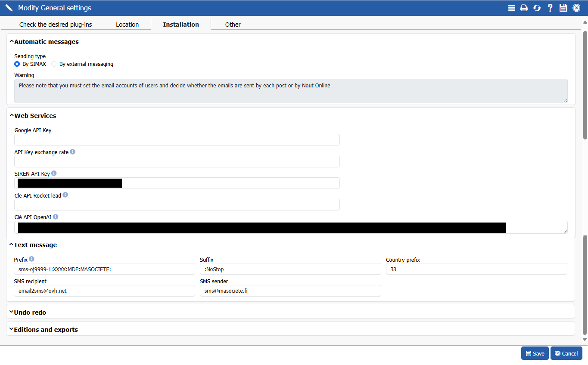Open the hamburger menu icon in header
This screenshot has width=588, height=365.
pos(511,8)
